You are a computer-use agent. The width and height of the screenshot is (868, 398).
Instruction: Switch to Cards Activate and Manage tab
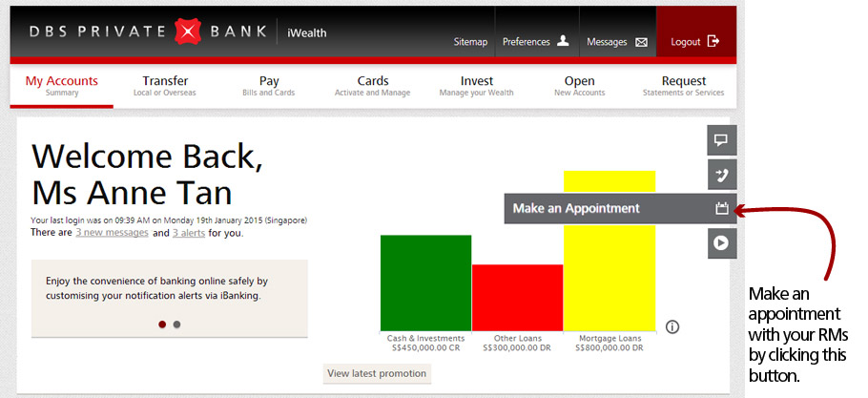coord(373,86)
